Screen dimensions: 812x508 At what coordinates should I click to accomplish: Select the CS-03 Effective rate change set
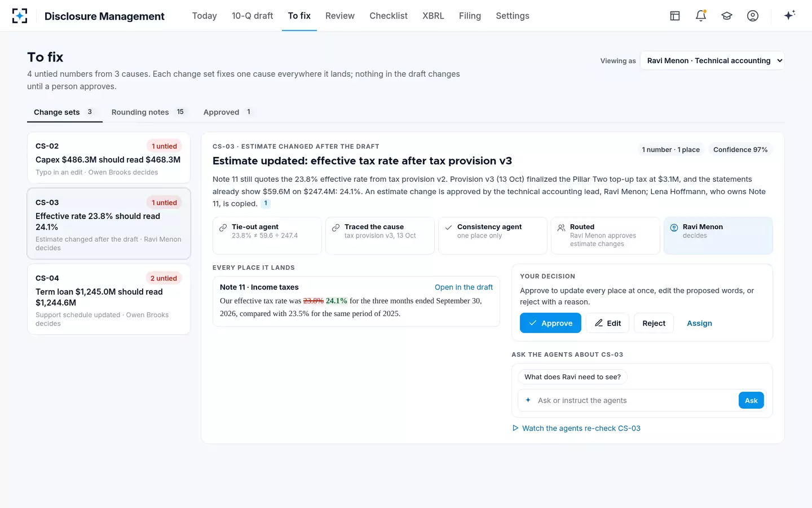(x=109, y=224)
